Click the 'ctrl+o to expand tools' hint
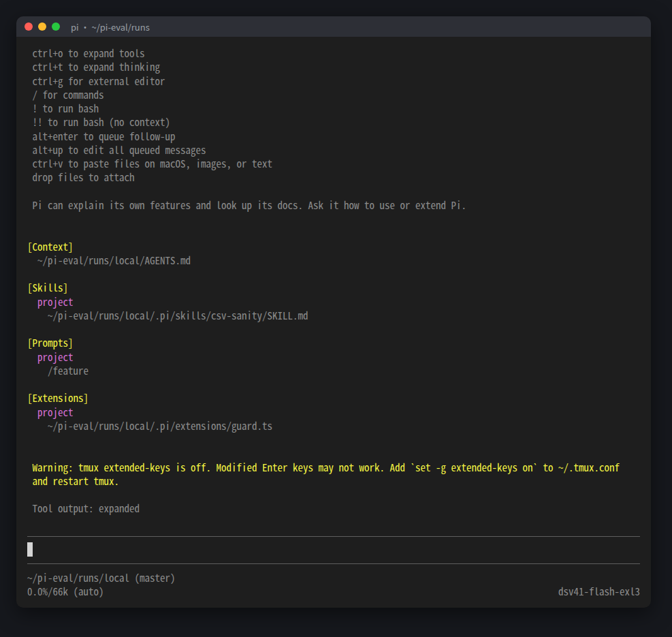This screenshot has width=672, height=637. tap(89, 54)
